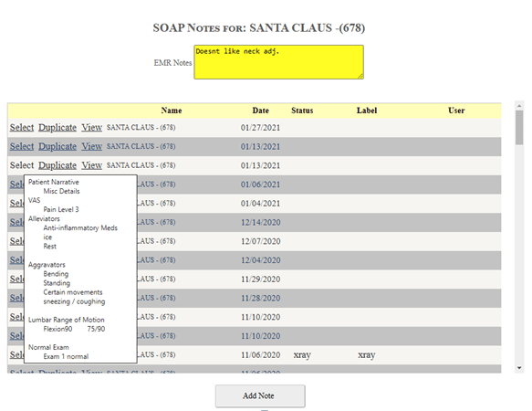The height and width of the screenshot is (411, 532).
Task: Duplicate the first 01/13/2021 note
Action: click(57, 146)
